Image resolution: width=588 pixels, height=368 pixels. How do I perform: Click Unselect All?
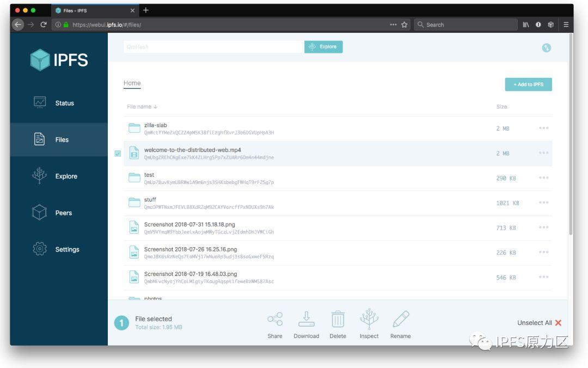click(x=534, y=323)
